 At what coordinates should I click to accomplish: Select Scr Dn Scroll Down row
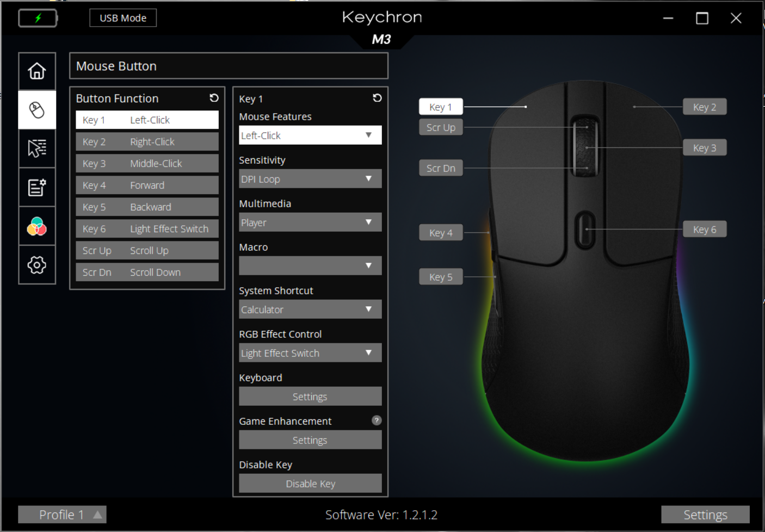[147, 272]
